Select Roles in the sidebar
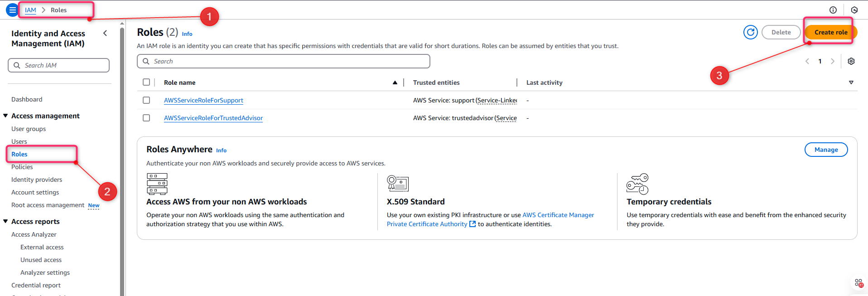868x296 pixels. pyautogui.click(x=19, y=154)
